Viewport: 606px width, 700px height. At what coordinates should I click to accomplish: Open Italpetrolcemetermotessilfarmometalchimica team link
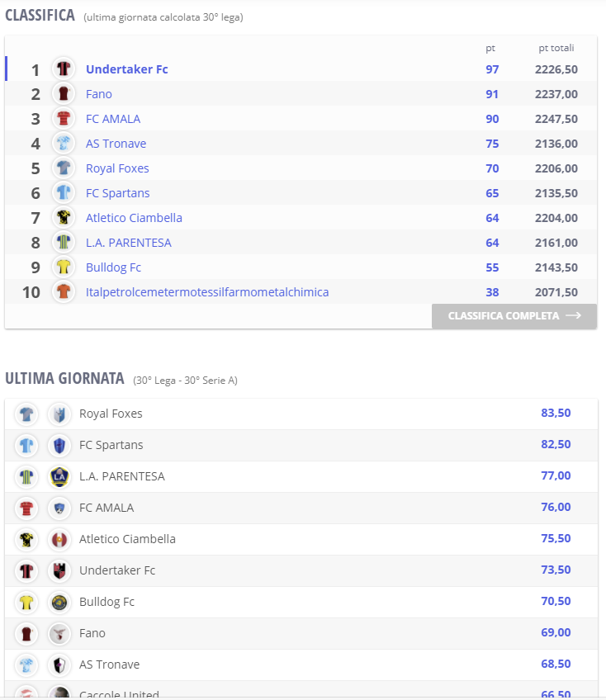pos(207,292)
